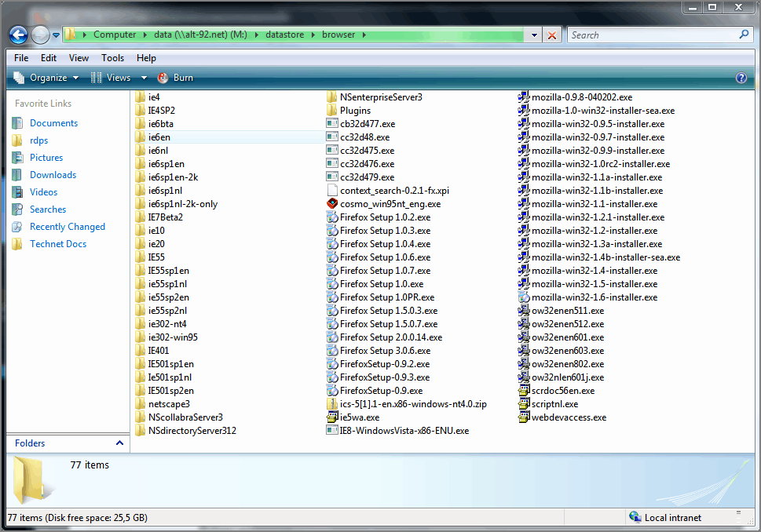Image resolution: width=761 pixels, height=532 pixels.
Task: Select the ie5wa.exe file icon
Action: pyautogui.click(x=332, y=417)
